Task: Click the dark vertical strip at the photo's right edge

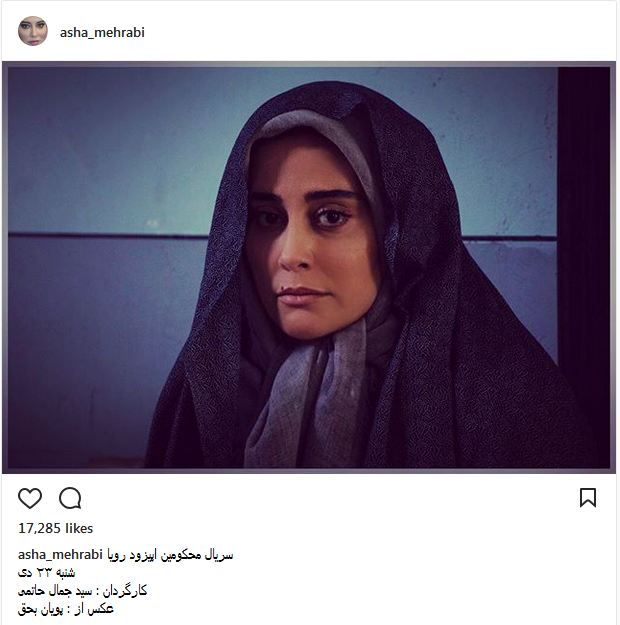Action: pyautogui.click(x=583, y=239)
